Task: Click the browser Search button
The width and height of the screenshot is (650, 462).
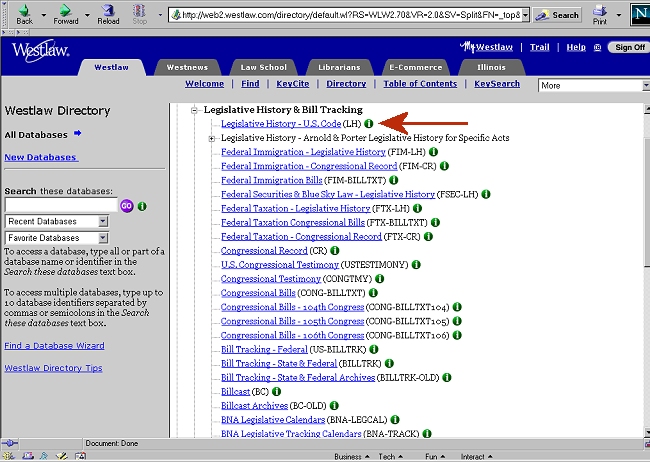Action: [558, 15]
